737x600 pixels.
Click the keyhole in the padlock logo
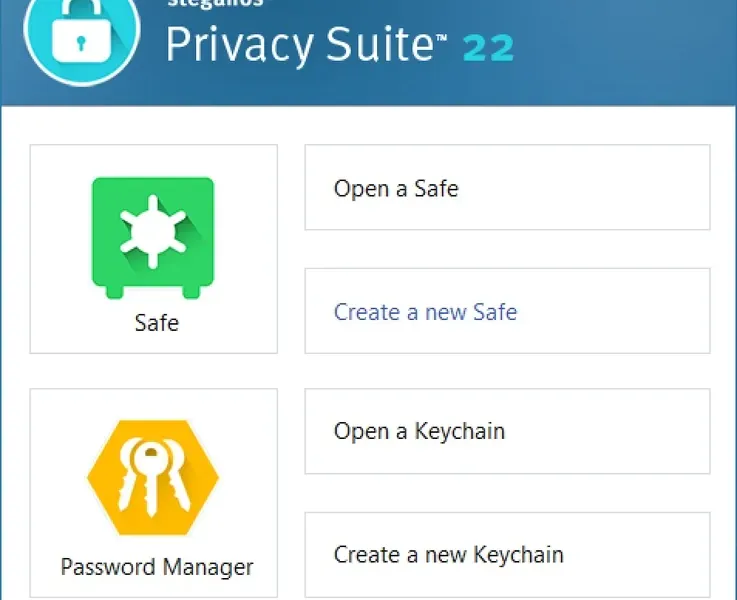(x=78, y=47)
